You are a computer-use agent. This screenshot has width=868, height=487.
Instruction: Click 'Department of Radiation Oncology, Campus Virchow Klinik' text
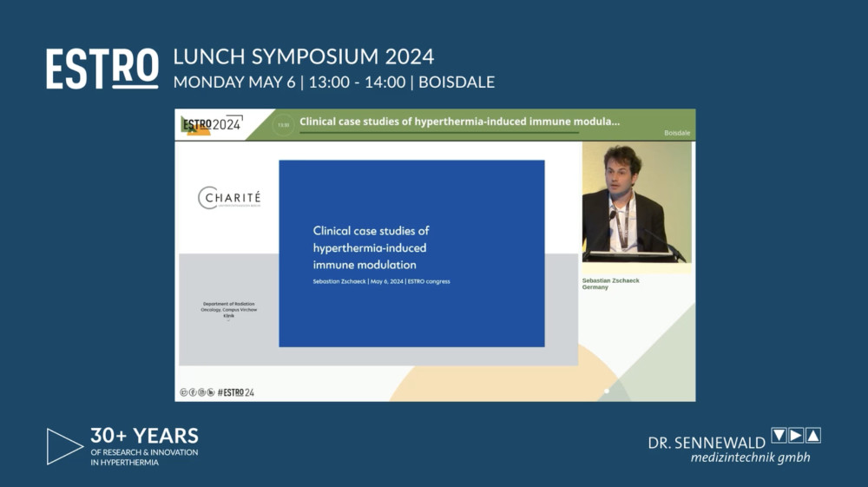click(228, 309)
